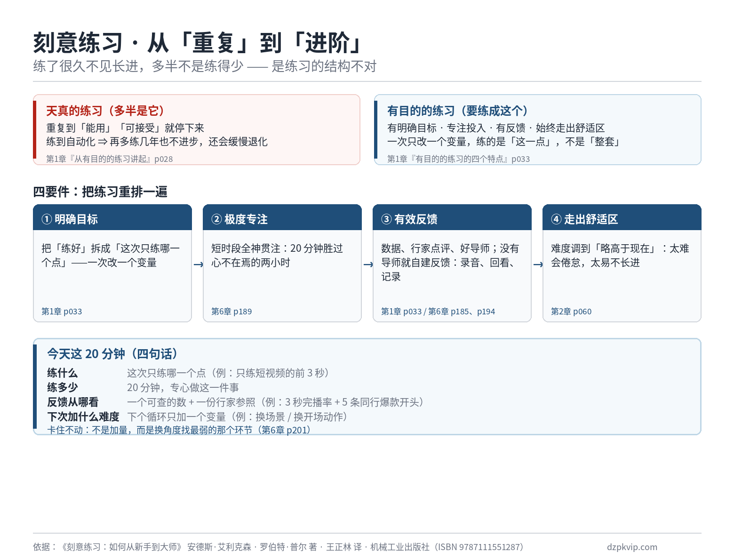Select the section heading "四要件：把练习重排一遍"
734x560 pixels.
click(100, 192)
